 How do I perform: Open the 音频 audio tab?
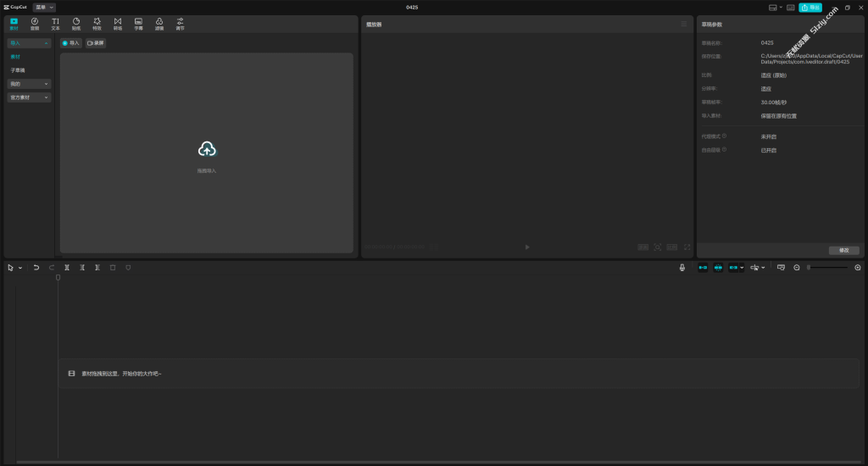(34, 24)
